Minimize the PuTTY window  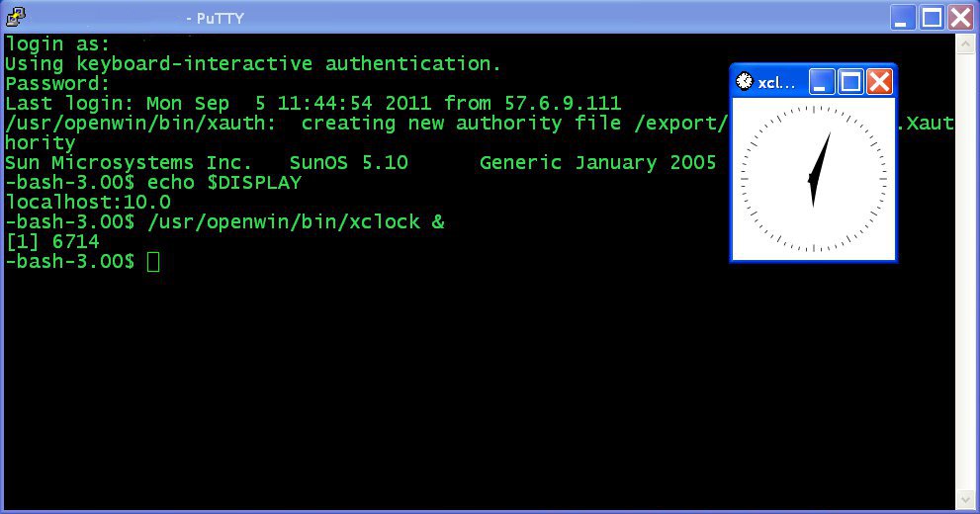point(901,18)
